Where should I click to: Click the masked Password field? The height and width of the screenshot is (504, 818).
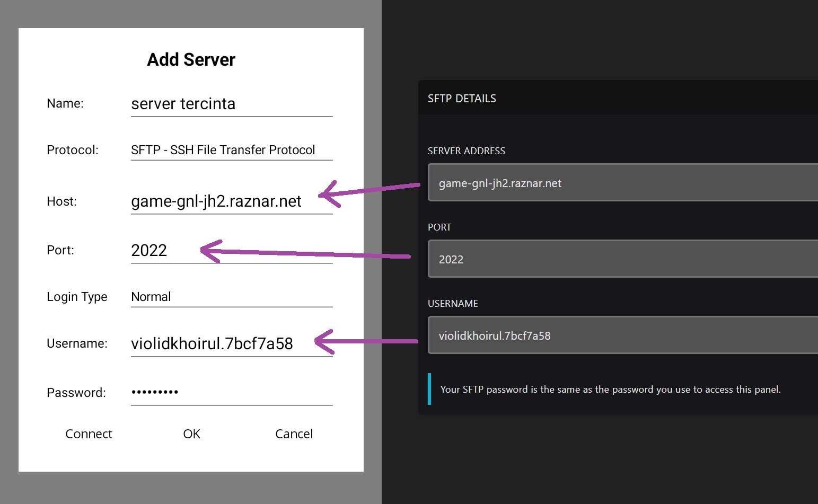tap(231, 393)
